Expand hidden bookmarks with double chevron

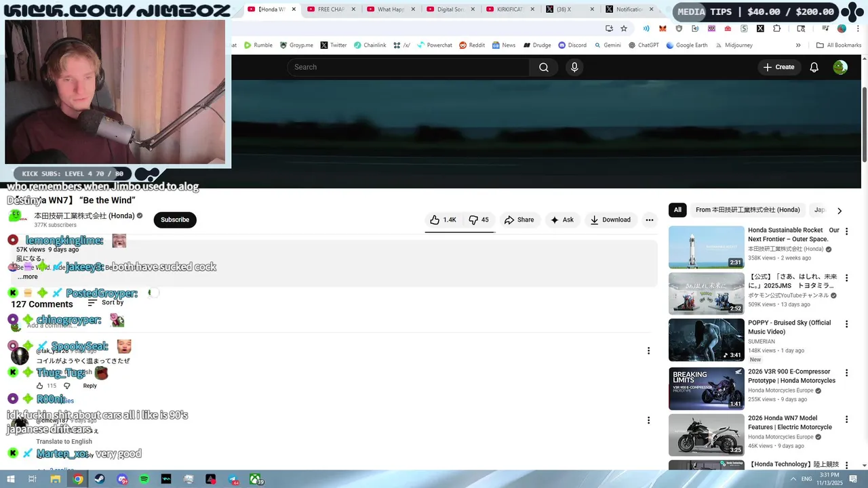click(798, 45)
